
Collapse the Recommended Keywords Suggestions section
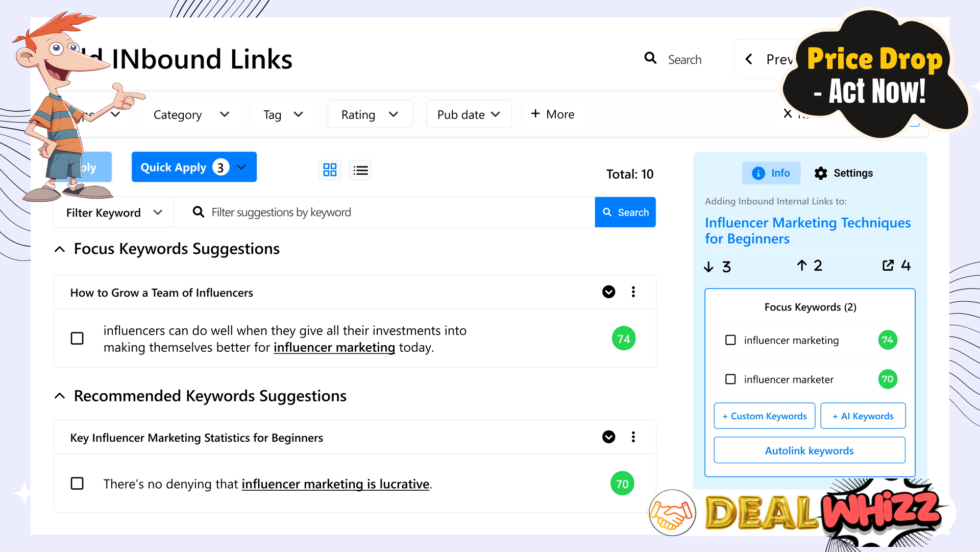click(60, 395)
